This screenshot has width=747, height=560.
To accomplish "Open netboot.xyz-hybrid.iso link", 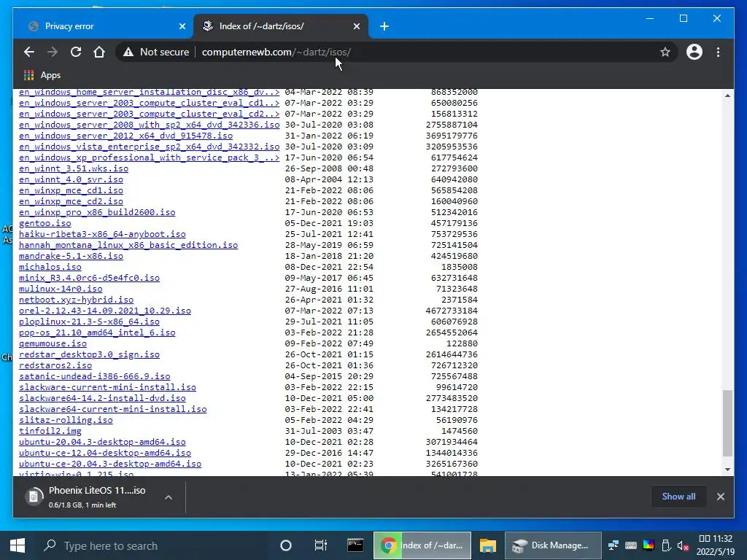I will (76, 300).
